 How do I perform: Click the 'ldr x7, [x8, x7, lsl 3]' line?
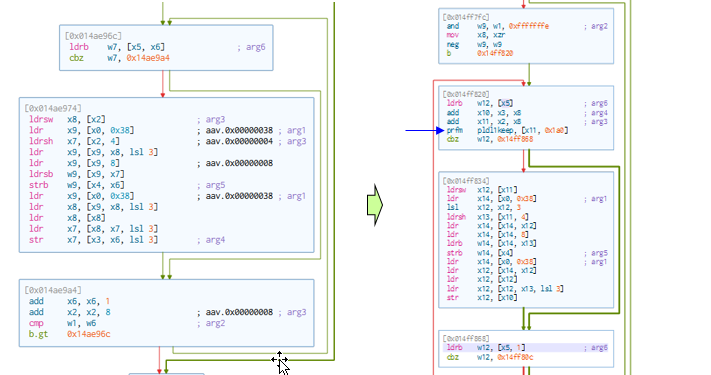[93, 229]
